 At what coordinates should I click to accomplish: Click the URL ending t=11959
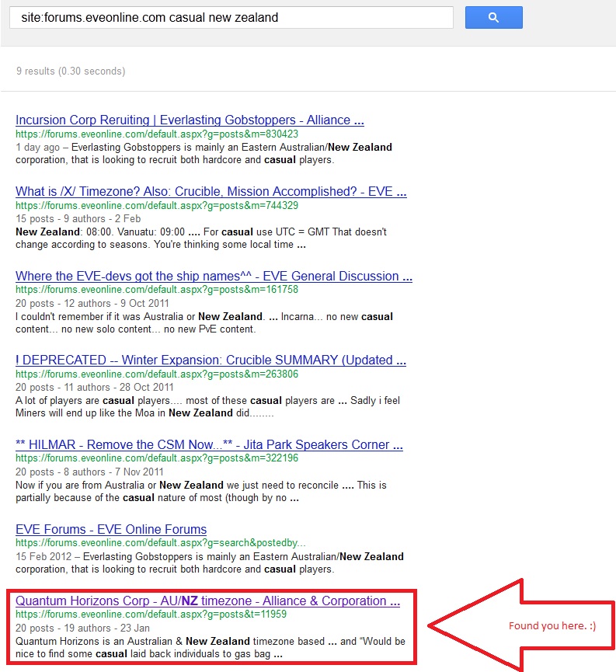tap(151, 615)
